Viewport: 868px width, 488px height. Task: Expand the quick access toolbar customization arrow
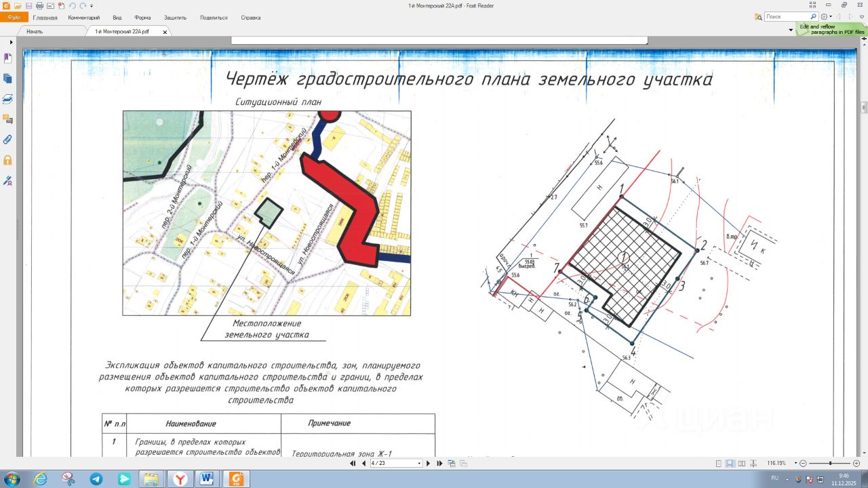click(x=92, y=5)
